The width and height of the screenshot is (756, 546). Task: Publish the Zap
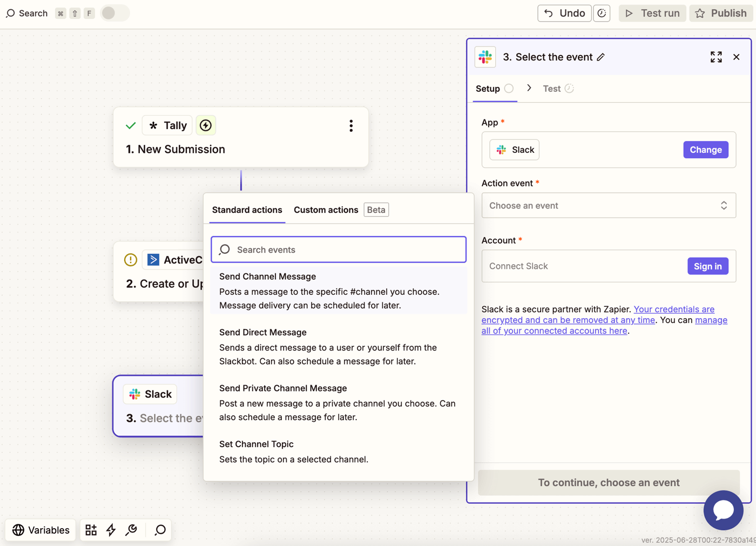[x=721, y=13]
